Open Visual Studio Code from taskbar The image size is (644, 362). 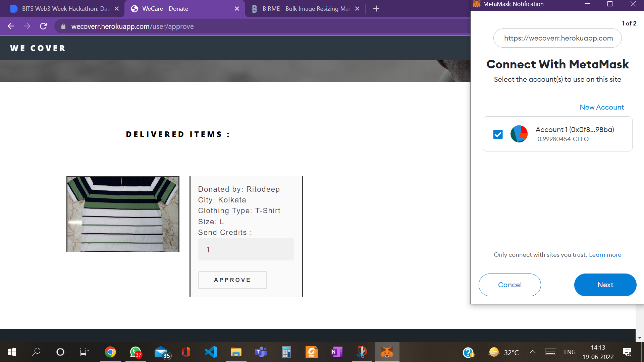pos(211,352)
